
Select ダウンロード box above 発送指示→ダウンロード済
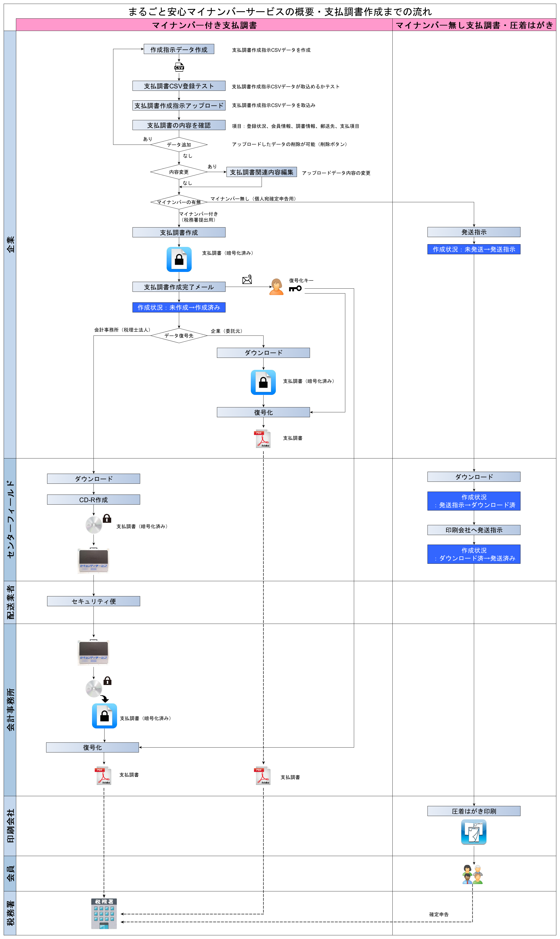[x=474, y=477]
